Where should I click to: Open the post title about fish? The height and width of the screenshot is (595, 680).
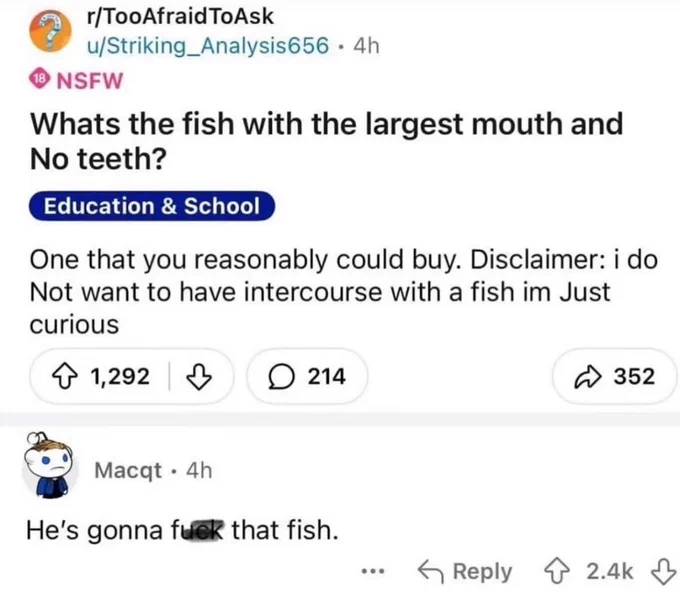[x=328, y=140]
